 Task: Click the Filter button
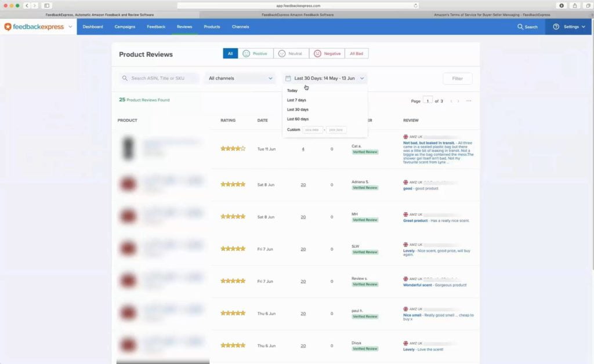pyautogui.click(x=457, y=79)
